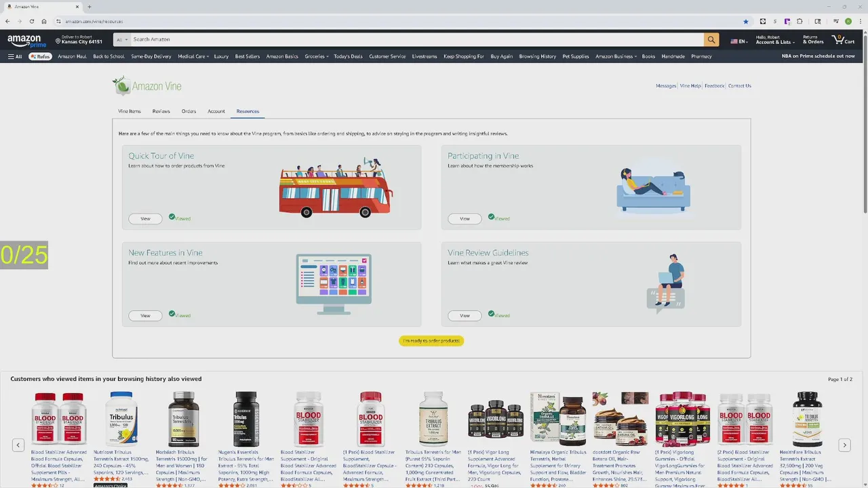Click I'm ready to order products
Screen dimensions: 868x488
coord(431,341)
